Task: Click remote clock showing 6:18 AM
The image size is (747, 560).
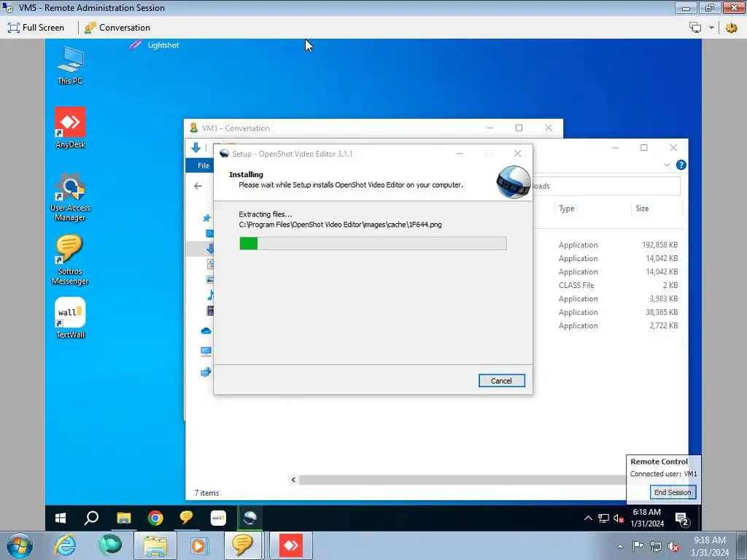Action: coord(647,518)
